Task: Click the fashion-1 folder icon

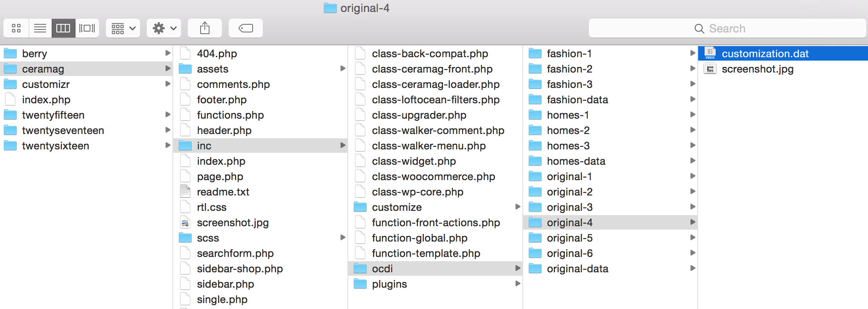Action: (x=535, y=53)
